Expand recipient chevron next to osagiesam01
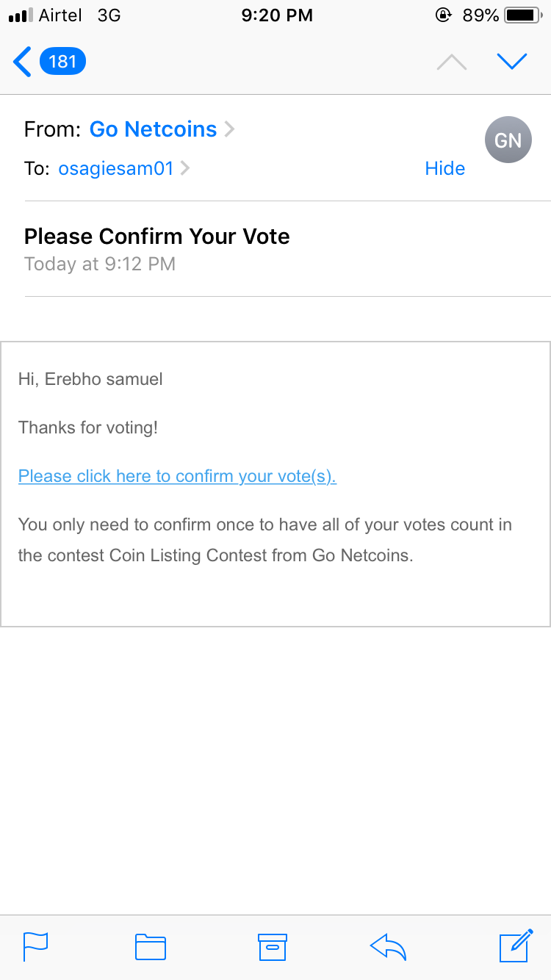 (x=185, y=169)
